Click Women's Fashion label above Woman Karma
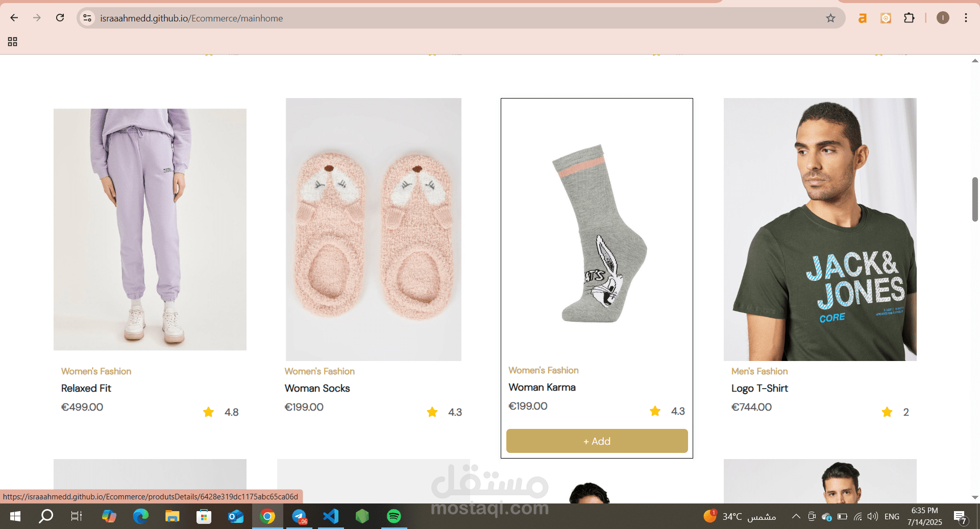Screen dimensions: 980x529 pyautogui.click(x=544, y=370)
